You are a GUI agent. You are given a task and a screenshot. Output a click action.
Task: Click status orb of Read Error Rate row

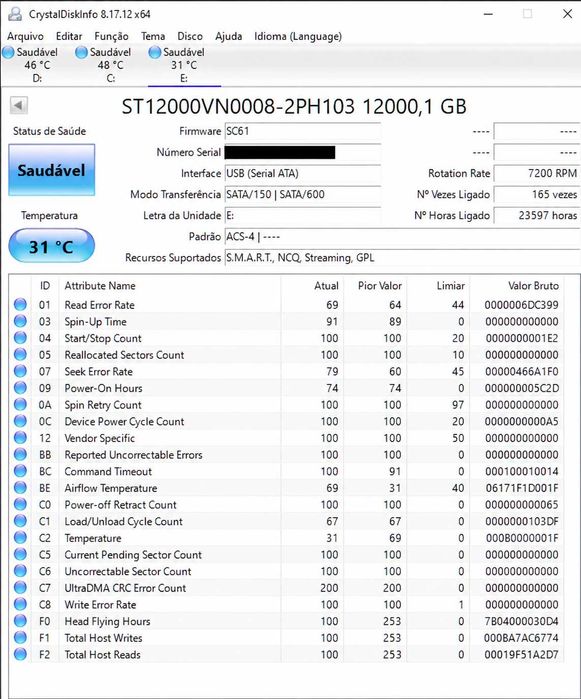(20, 304)
